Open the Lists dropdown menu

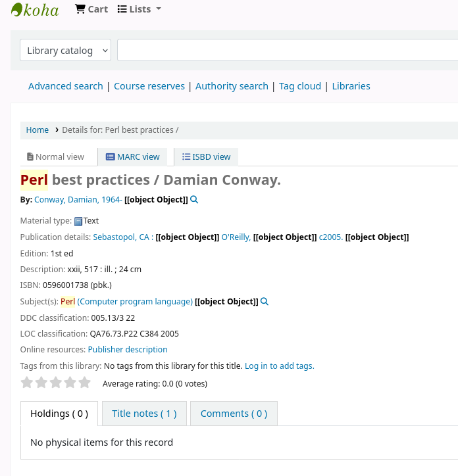pos(139,9)
